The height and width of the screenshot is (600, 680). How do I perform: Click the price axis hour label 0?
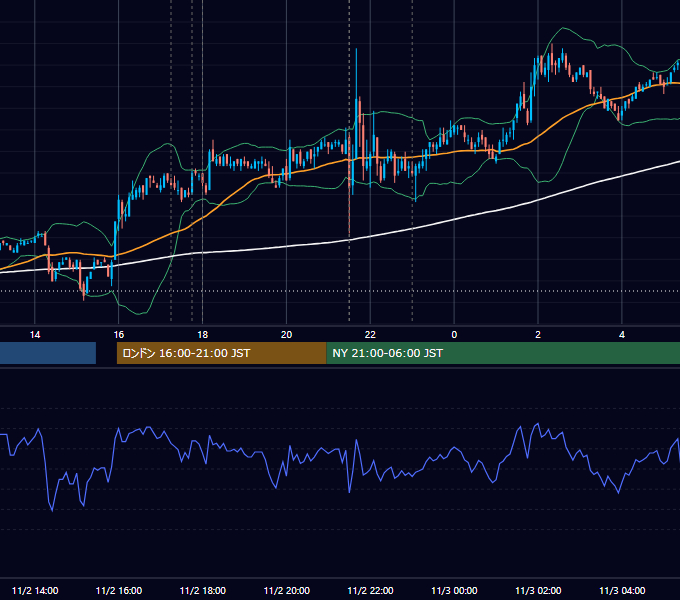[454, 335]
